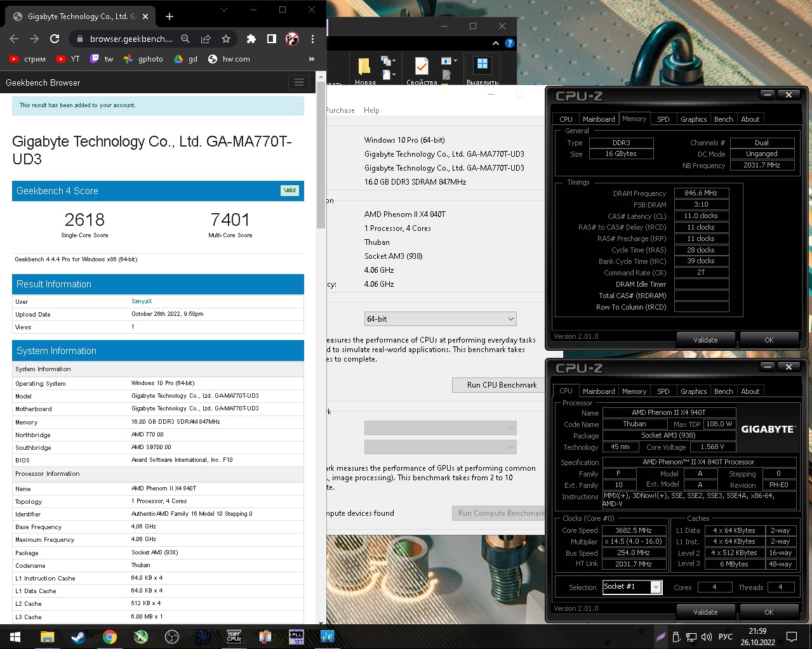Reload the Geekbench page
Image resolution: width=812 pixels, height=649 pixels.
click(x=55, y=39)
